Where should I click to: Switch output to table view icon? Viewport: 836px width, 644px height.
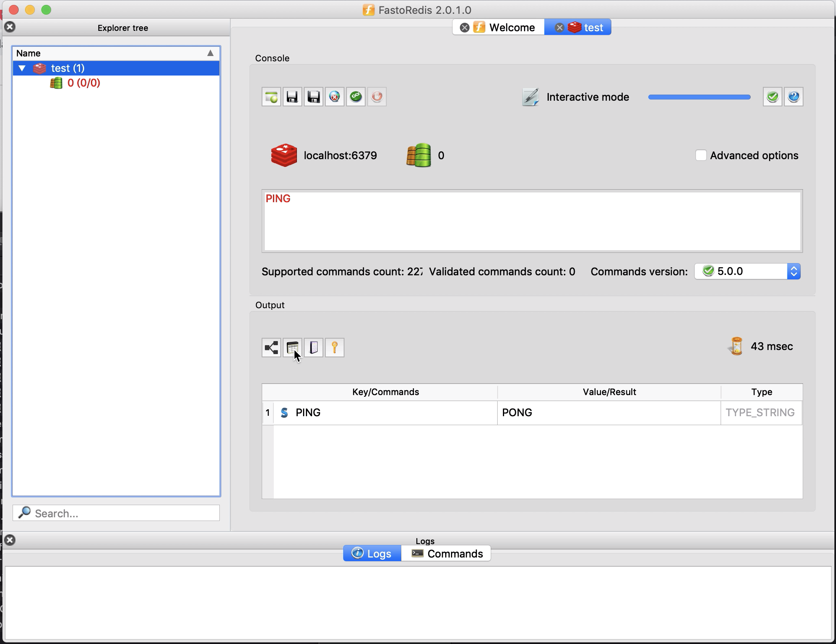pos(292,348)
